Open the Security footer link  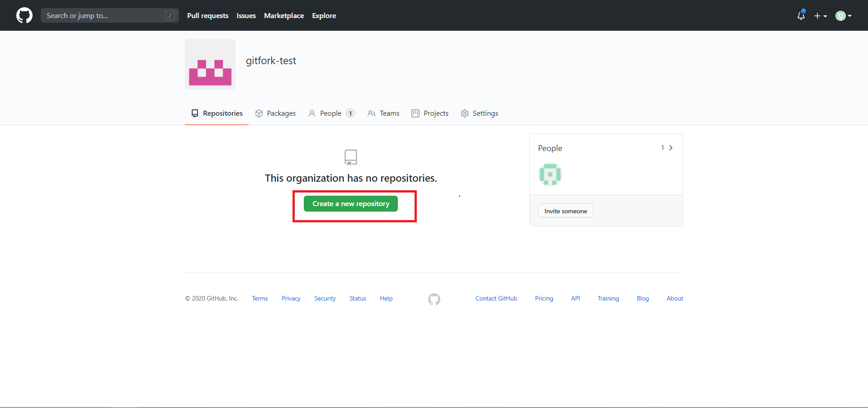325,299
